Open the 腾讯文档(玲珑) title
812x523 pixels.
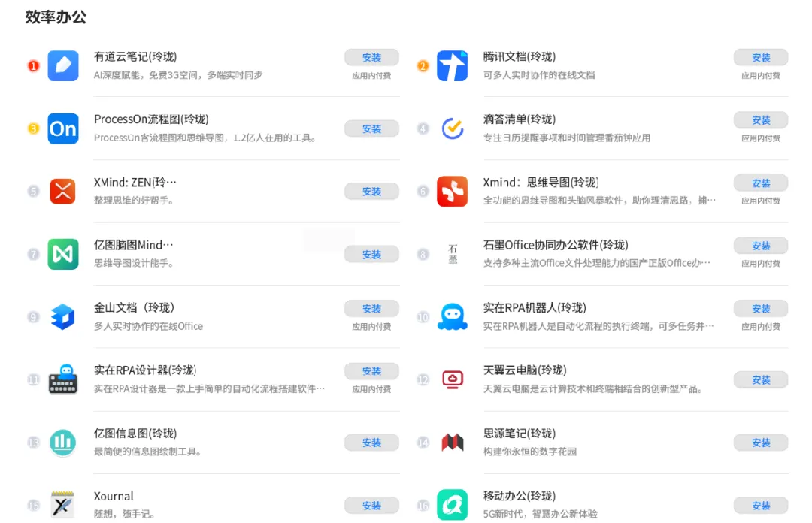click(x=520, y=57)
